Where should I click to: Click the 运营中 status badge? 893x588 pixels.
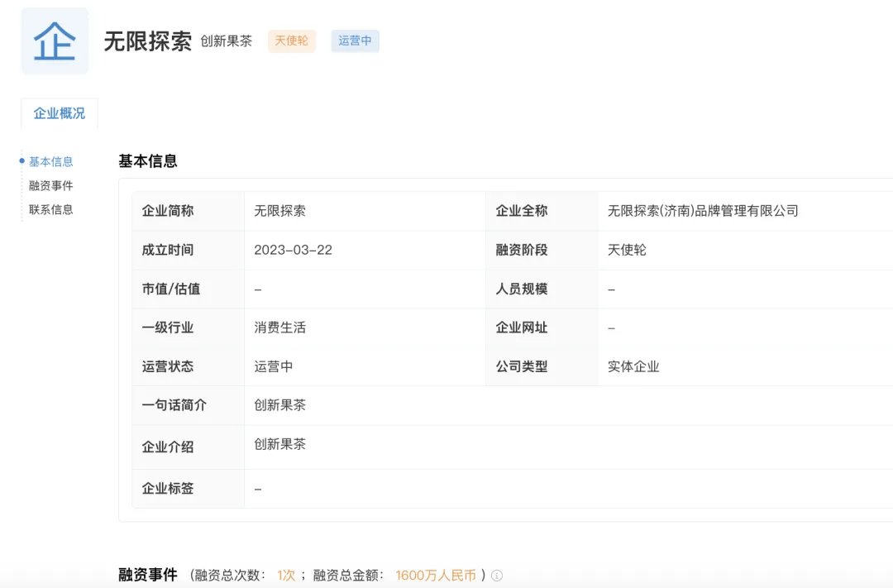click(x=355, y=41)
